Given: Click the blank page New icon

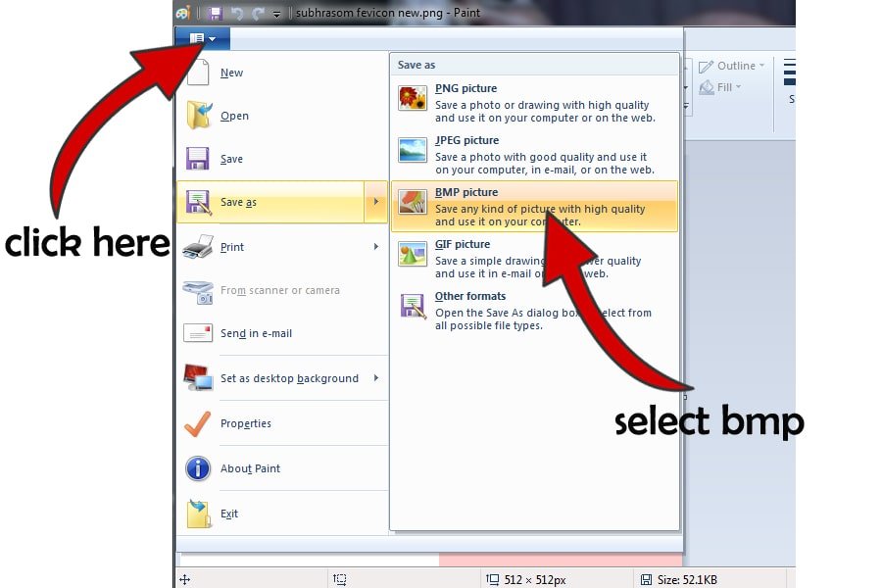Looking at the screenshot, I should pos(197,72).
